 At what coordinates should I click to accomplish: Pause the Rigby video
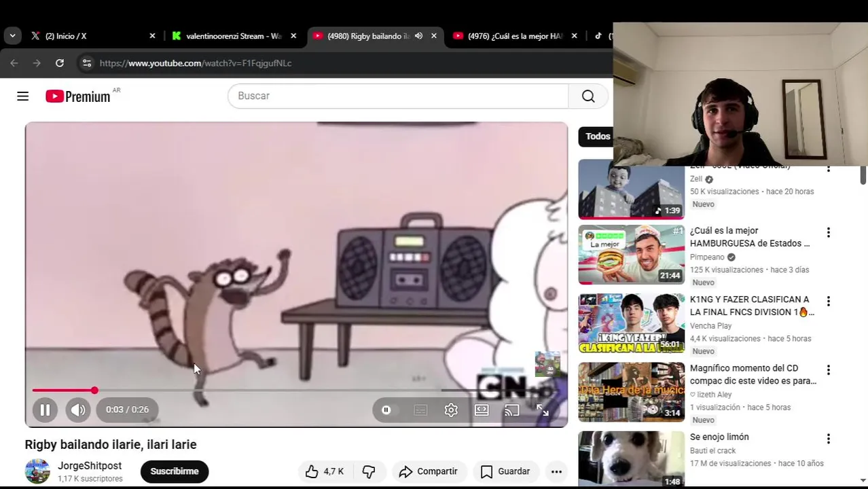click(x=45, y=410)
